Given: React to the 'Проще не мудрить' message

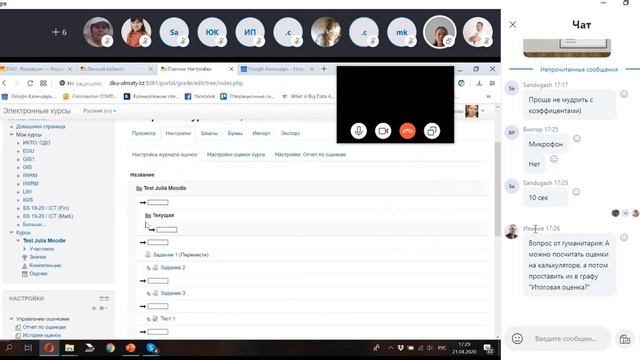Looking at the screenshot, I should coord(624,94).
